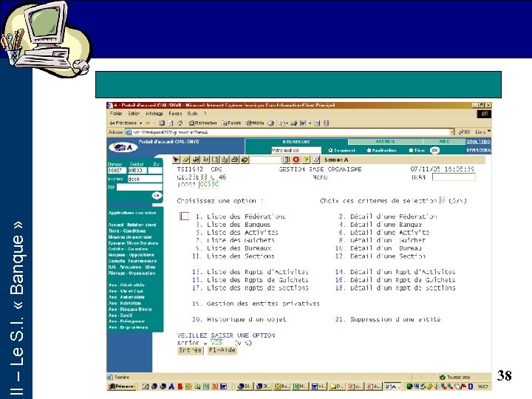This screenshot has width=532, height=399.
Task: Click the red-bordered option number input box
Action: point(184,216)
